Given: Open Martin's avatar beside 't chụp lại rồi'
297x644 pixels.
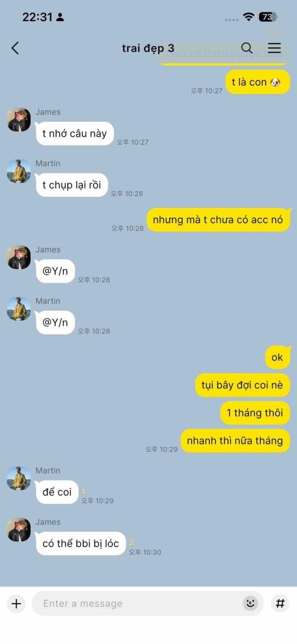Looking at the screenshot, I should click(19, 171).
